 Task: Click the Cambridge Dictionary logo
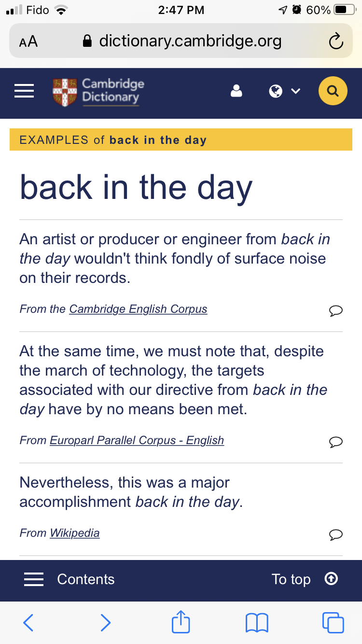[99, 91]
